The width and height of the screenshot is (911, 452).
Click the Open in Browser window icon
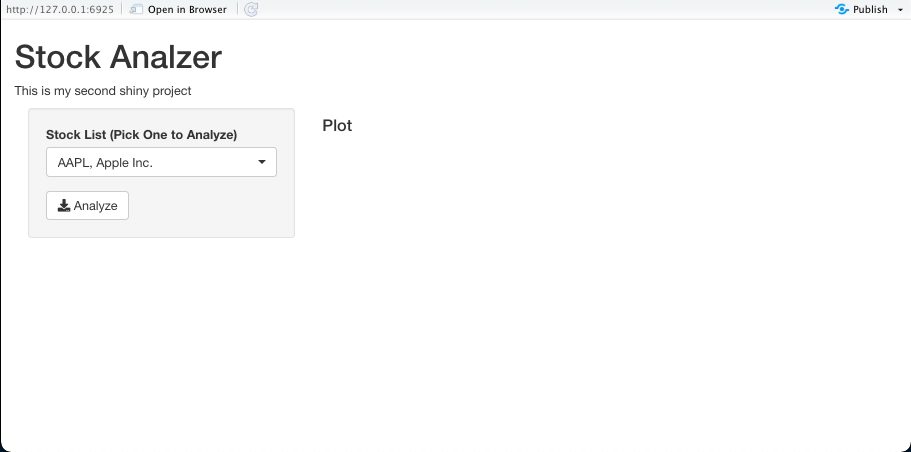136,9
